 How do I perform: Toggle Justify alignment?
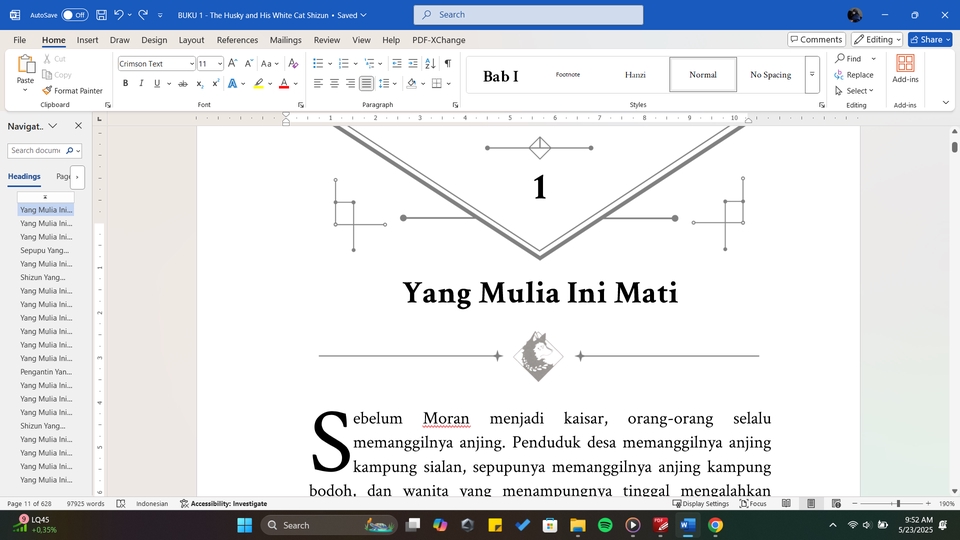pos(366,83)
